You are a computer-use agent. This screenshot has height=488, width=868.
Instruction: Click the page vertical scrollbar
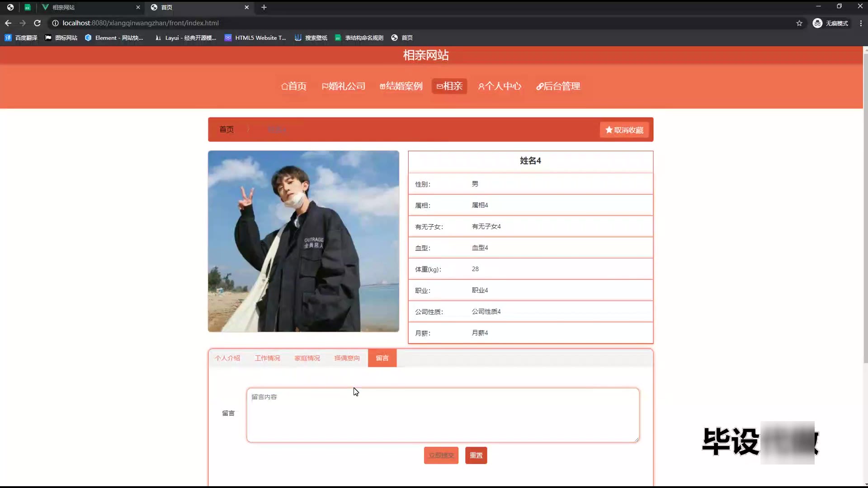[865, 208]
